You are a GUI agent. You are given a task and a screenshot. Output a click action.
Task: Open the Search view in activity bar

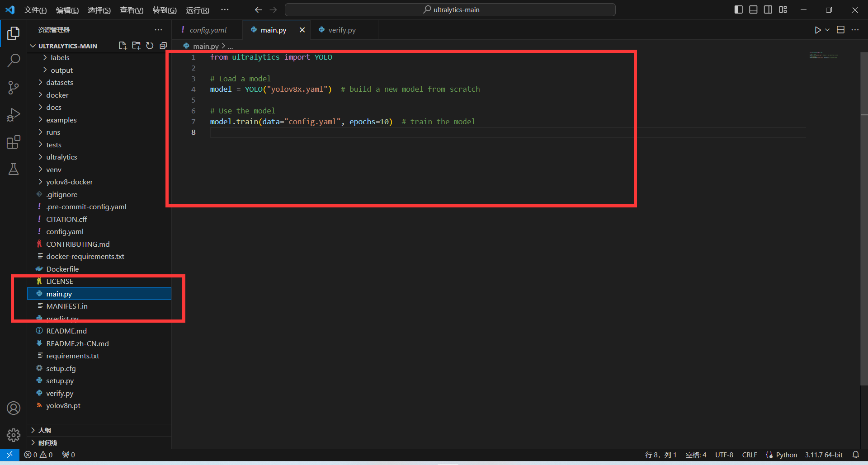click(x=14, y=60)
